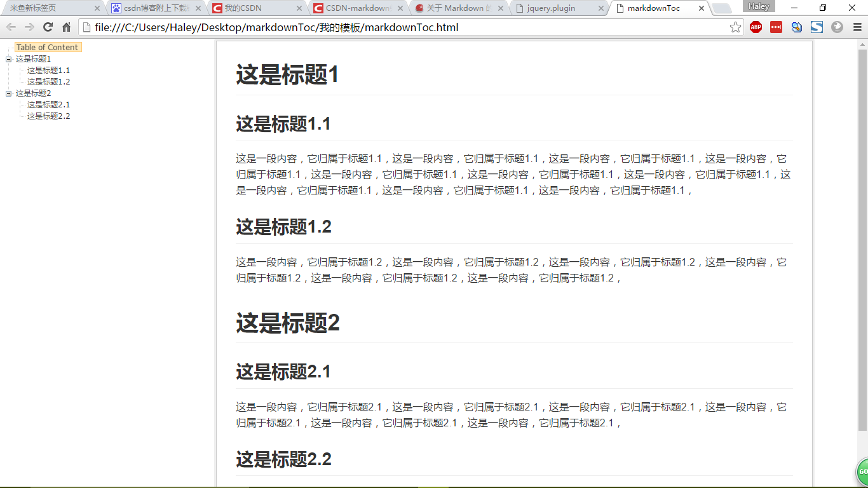Click the blue and yellow extension icon

796,27
